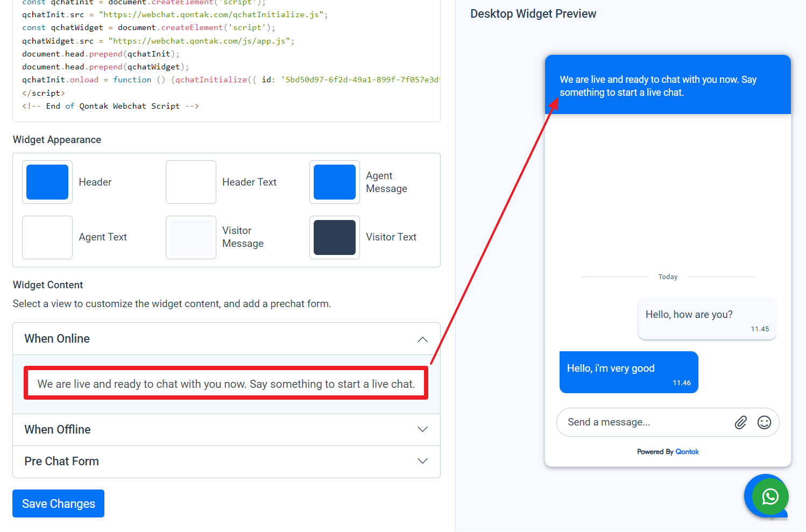Click the 'Widget Appearance' heading
806x532 pixels.
pyautogui.click(x=57, y=140)
